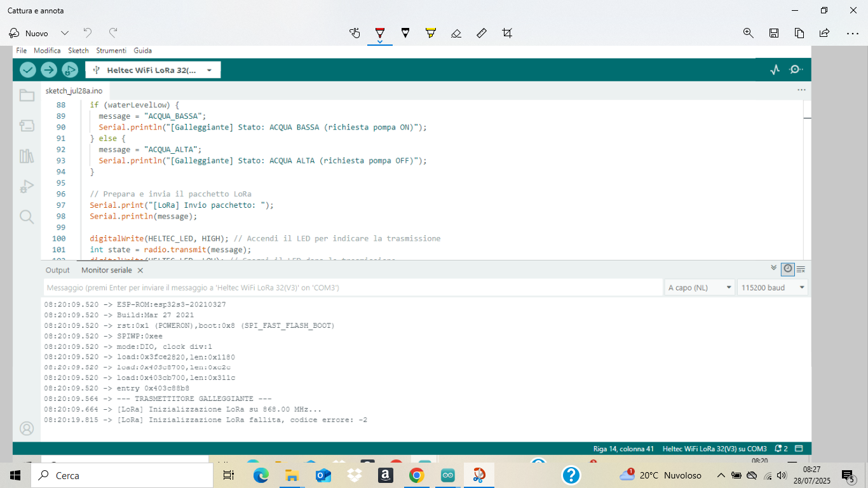Screen dimensions: 868x488
Task: Share the captured snip
Action: pyautogui.click(x=825, y=33)
